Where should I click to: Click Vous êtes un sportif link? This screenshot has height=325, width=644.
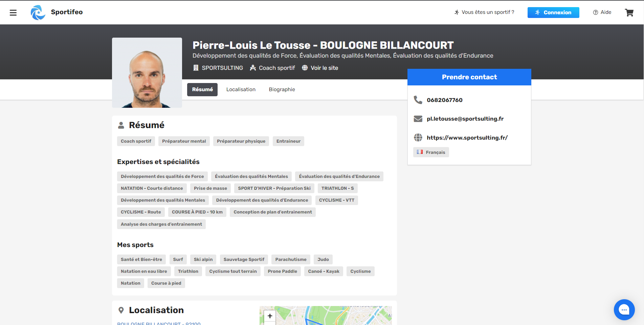484,12
